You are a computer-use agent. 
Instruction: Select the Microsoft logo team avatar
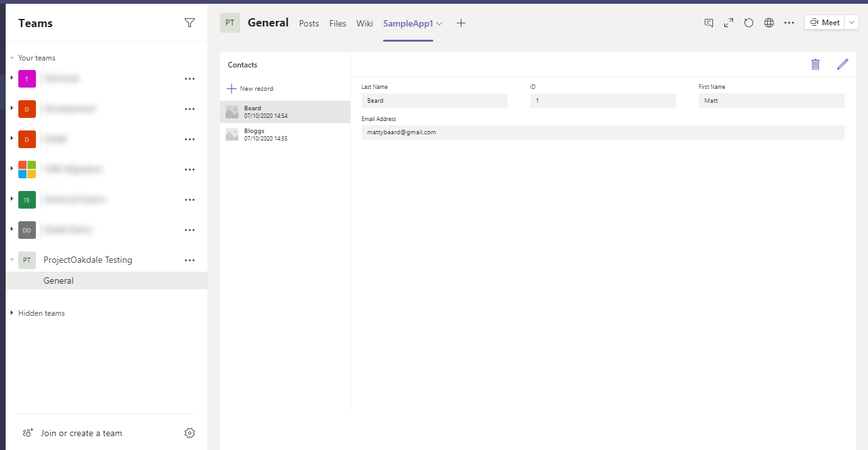coord(27,170)
